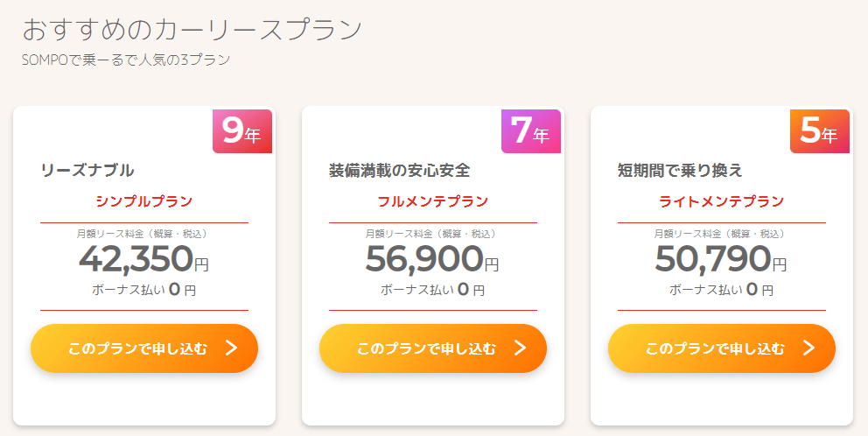This screenshot has width=868, height=436.
Task: Click the 装備満載の安心安全 heading
Action: (x=400, y=171)
